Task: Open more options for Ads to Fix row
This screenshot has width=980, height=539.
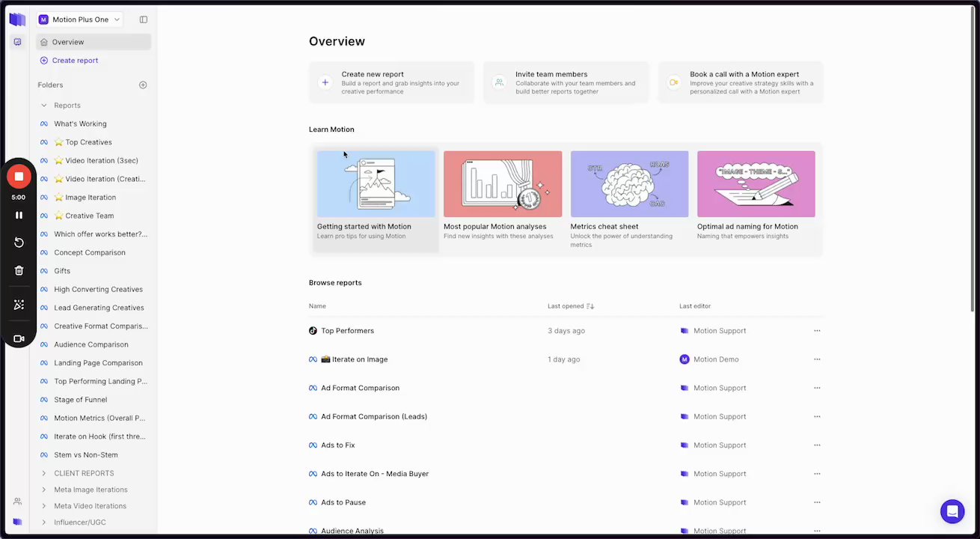Action: click(x=817, y=445)
